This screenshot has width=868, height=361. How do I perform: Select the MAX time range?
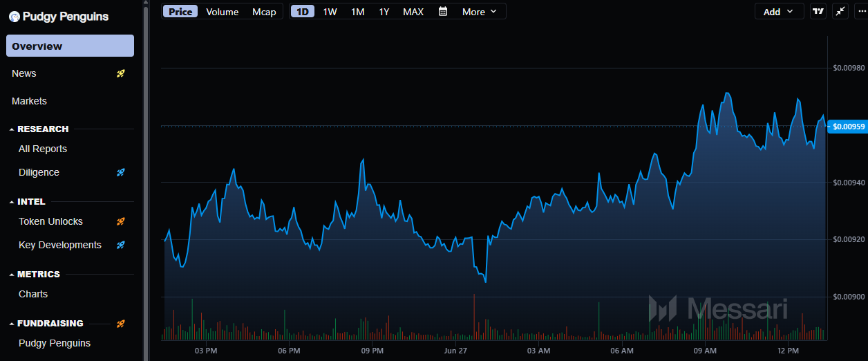(413, 12)
